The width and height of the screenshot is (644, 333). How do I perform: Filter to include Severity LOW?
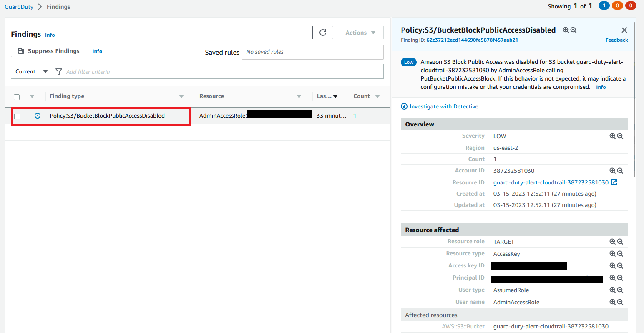(x=612, y=136)
